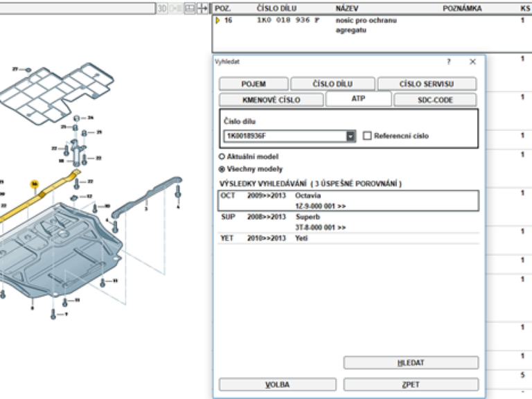Click the split layout view icon

pos(189,8)
